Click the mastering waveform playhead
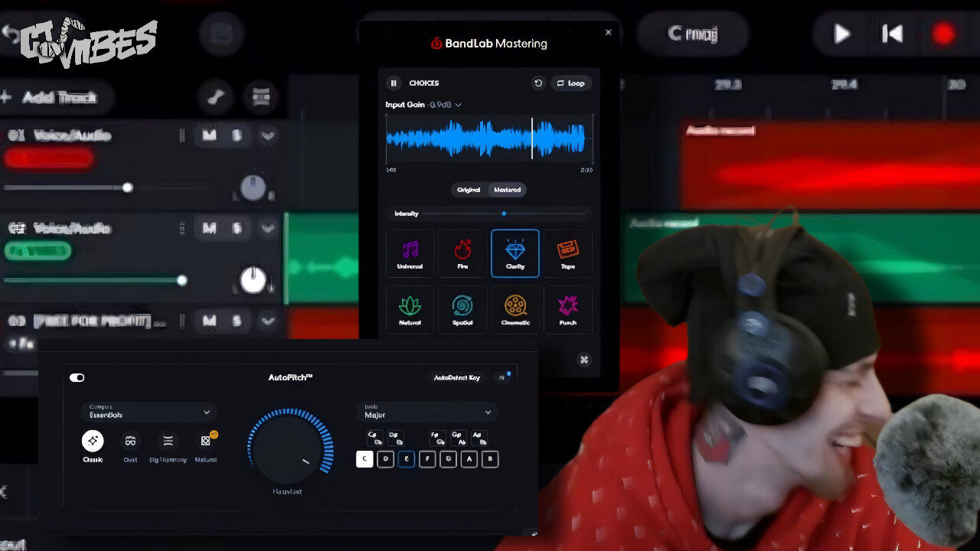 pyautogui.click(x=532, y=139)
